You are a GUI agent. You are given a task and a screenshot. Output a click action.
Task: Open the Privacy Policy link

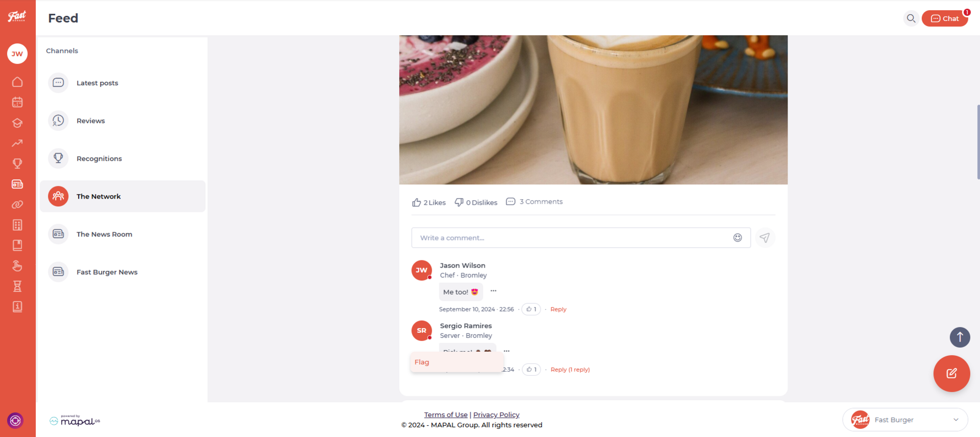pyautogui.click(x=496, y=415)
